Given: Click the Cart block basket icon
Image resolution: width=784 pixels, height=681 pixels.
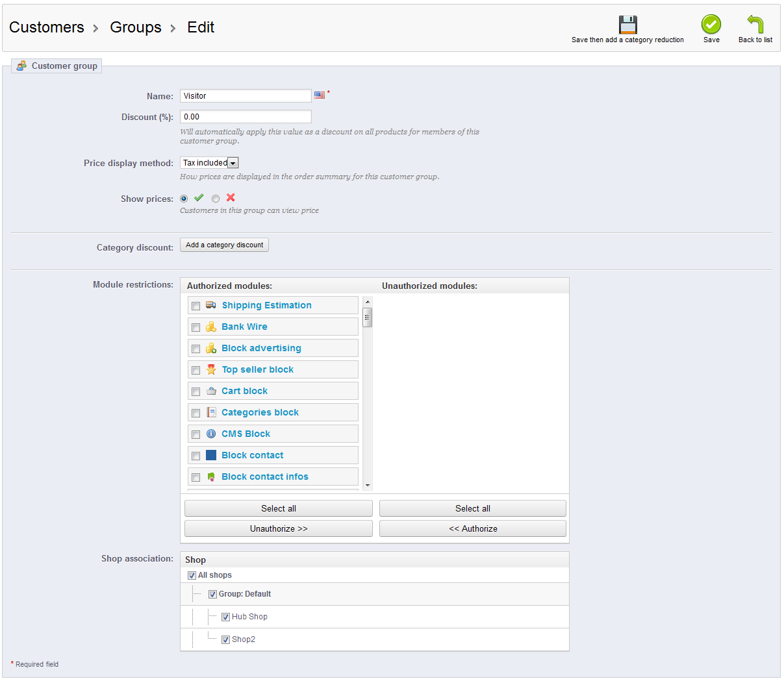Looking at the screenshot, I should pos(211,391).
